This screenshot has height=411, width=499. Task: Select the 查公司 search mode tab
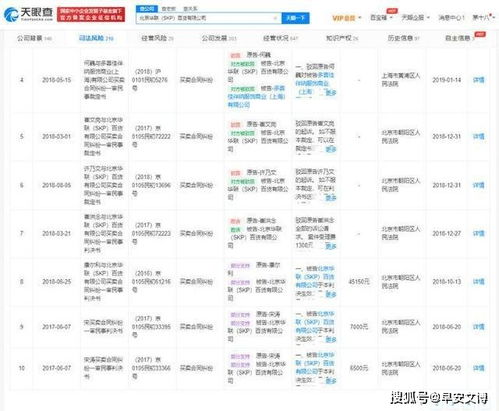click(147, 9)
